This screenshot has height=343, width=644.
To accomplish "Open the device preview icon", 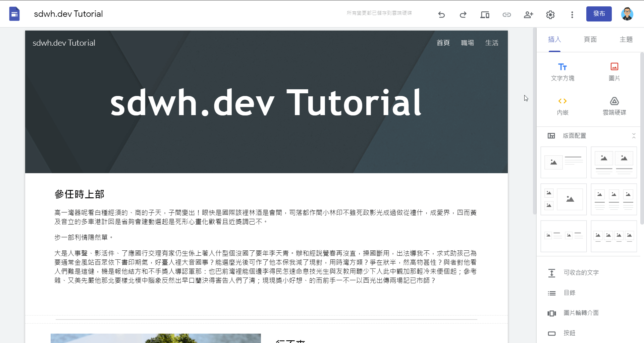I will tap(485, 14).
